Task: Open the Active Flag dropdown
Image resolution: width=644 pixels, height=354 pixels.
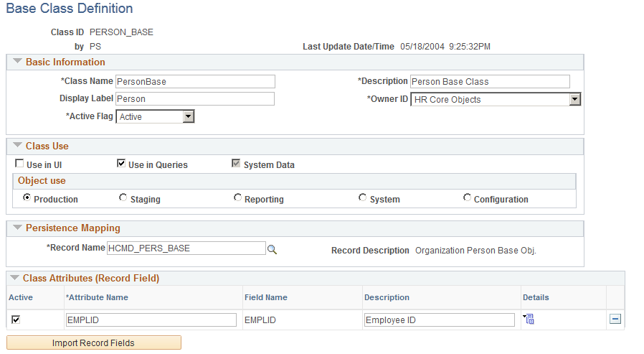Action: tap(188, 116)
